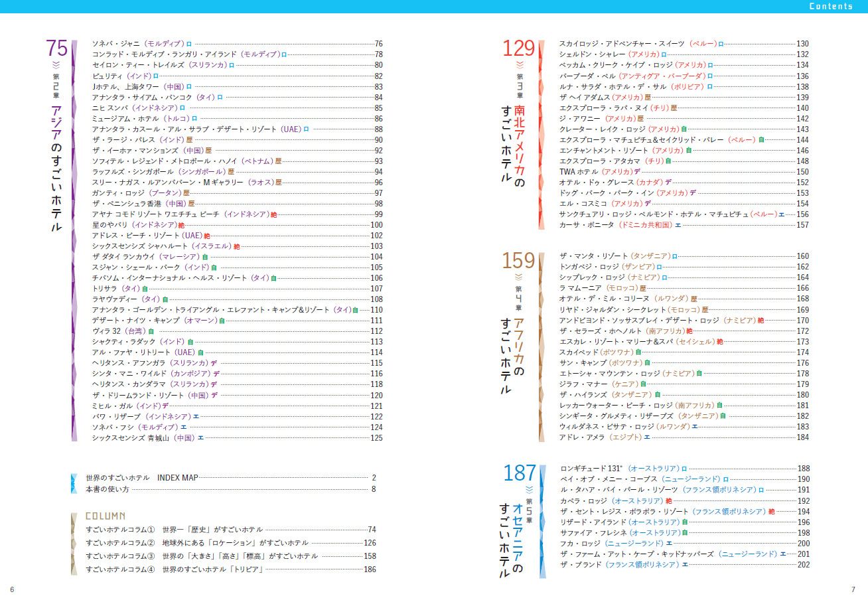The image size is (868, 606).
Task: Select the COLUMN section heading
Action: pos(106,516)
